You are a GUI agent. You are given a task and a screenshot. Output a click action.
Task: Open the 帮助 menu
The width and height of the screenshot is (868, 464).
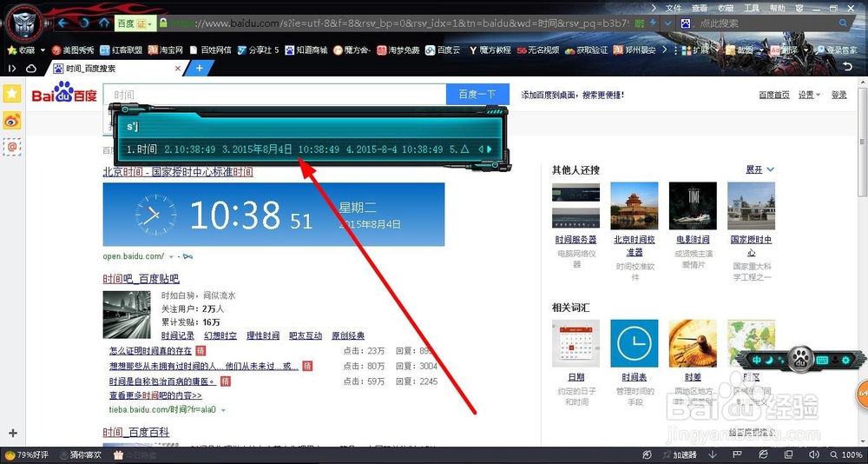[x=777, y=8]
